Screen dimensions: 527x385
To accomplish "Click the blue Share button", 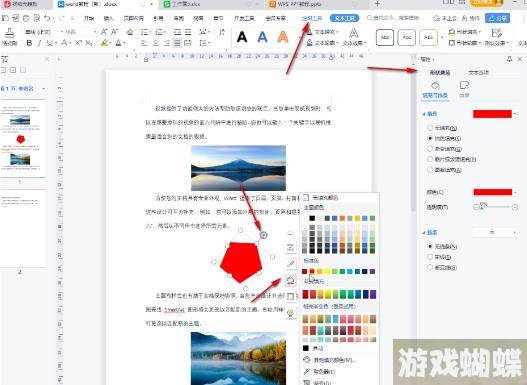I will coord(497,18).
